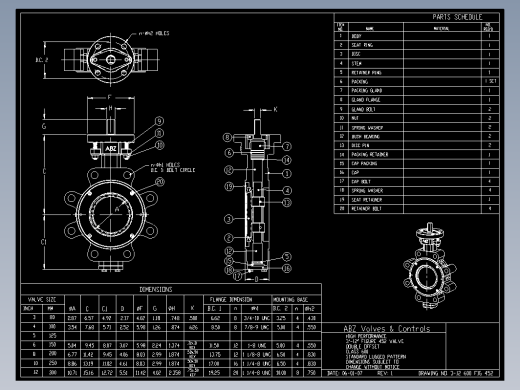Select balloon 14 on section view

tap(287, 160)
